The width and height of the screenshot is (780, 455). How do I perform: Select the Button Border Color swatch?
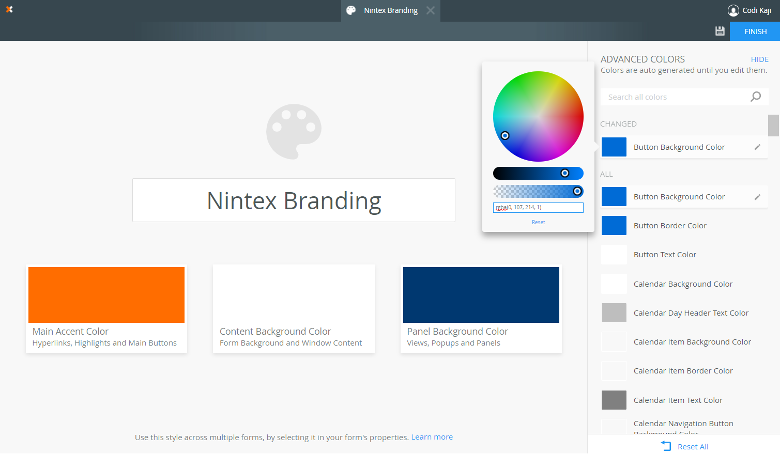pyautogui.click(x=614, y=225)
